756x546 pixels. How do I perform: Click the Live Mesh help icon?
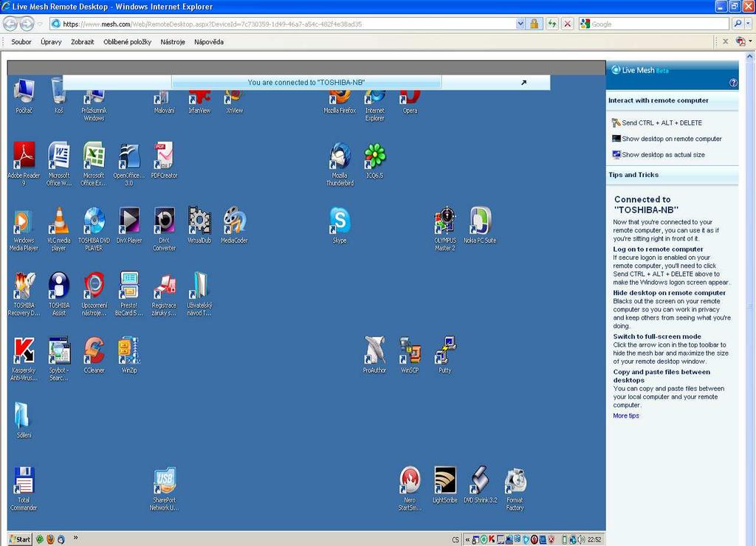733,83
